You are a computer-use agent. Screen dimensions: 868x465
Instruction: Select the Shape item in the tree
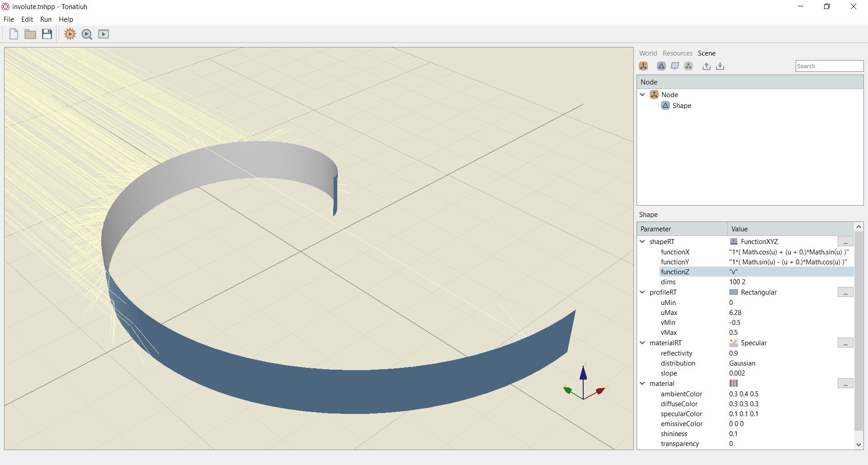pyautogui.click(x=681, y=105)
